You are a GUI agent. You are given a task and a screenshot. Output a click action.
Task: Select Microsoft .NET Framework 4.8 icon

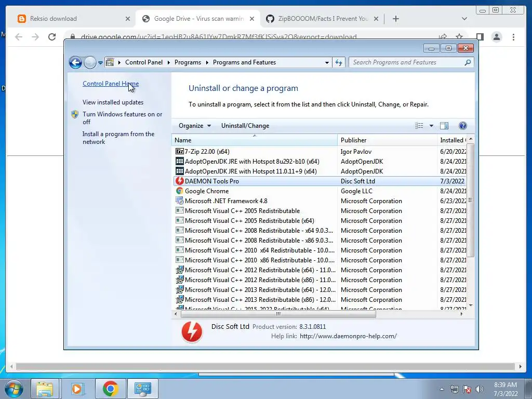179,201
